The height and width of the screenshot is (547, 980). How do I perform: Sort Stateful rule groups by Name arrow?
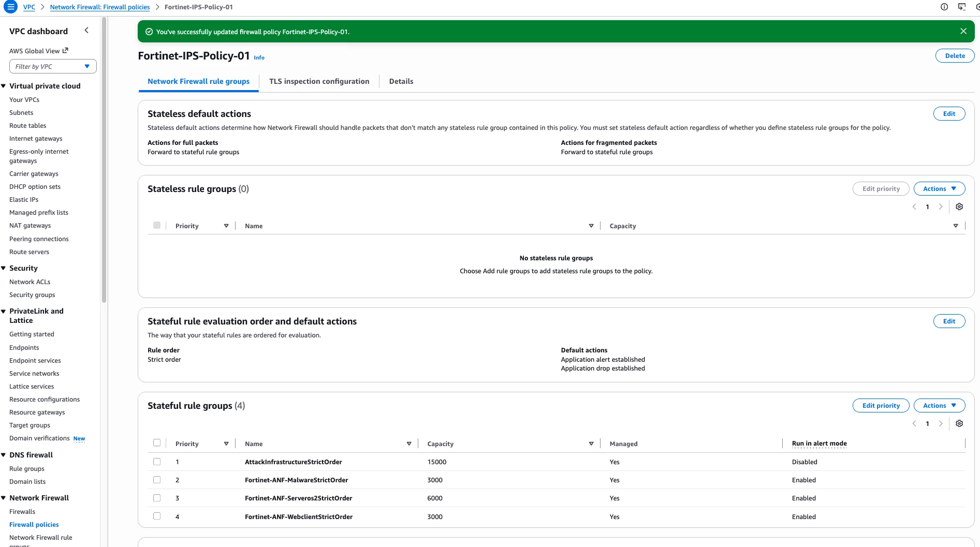[409, 444]
